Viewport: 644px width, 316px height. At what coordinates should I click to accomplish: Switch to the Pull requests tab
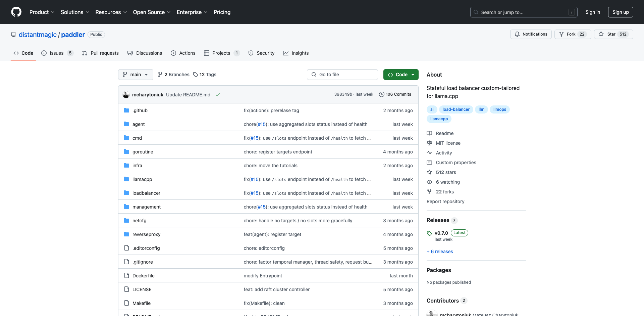100,53
